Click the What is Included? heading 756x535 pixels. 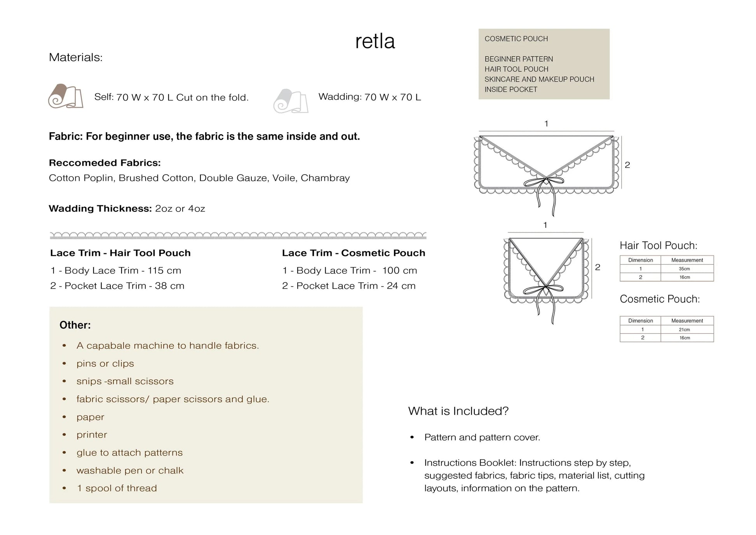[x=458, y=411]
